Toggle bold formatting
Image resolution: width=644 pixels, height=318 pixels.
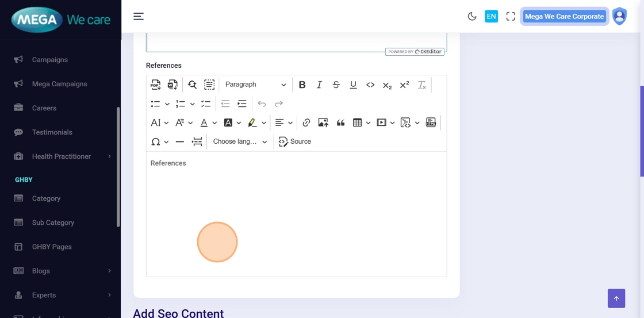coord(302,85)
